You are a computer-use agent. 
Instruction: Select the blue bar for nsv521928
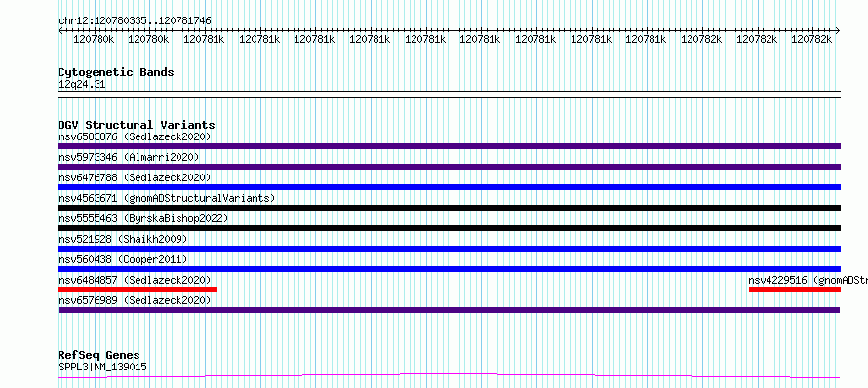click(x=449, y=249)
